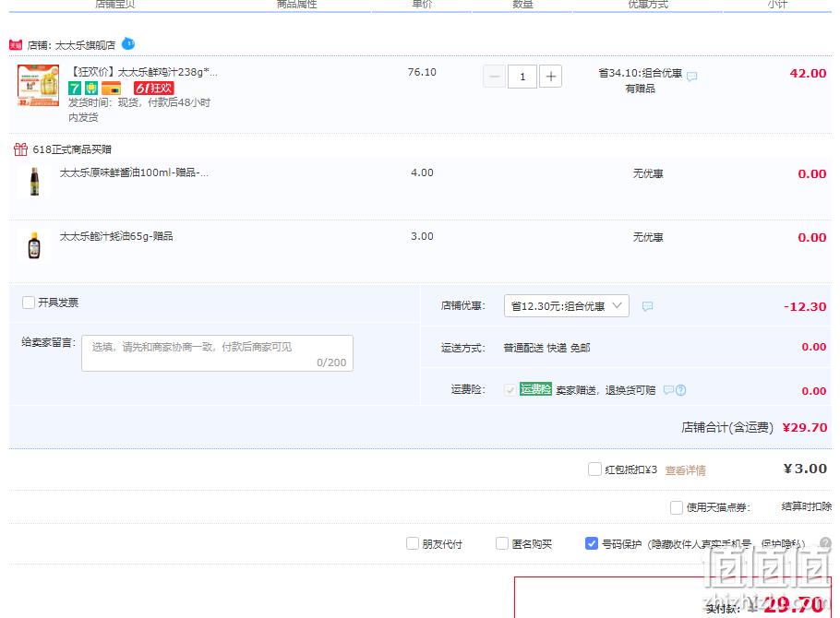Click the 给卖家留言 message box
This screenshot has height=618, width=840.
[x=217, y=353]
